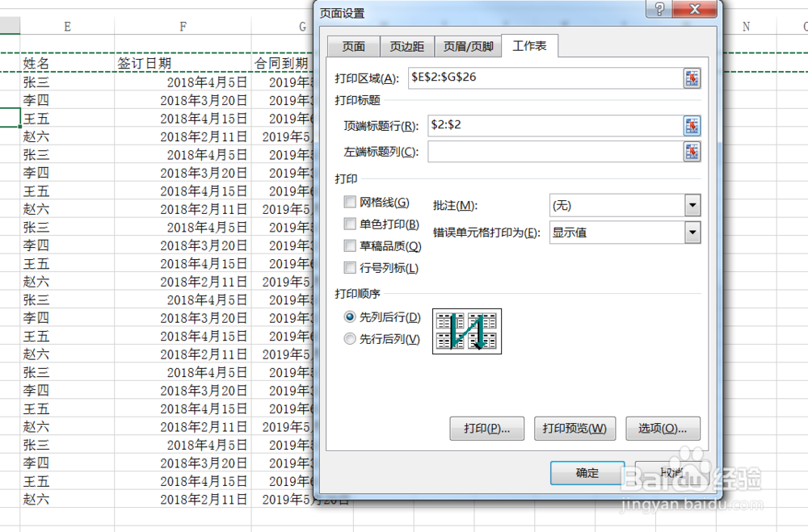Switch to the 页眉/页脚 tab
The width and height of the screenshot is (808, 532).
point(468,46)
